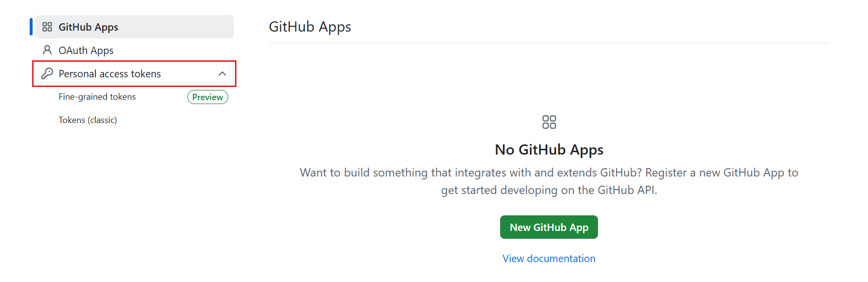
Task: Open Tokens (classic)
Action: (88, 120)
